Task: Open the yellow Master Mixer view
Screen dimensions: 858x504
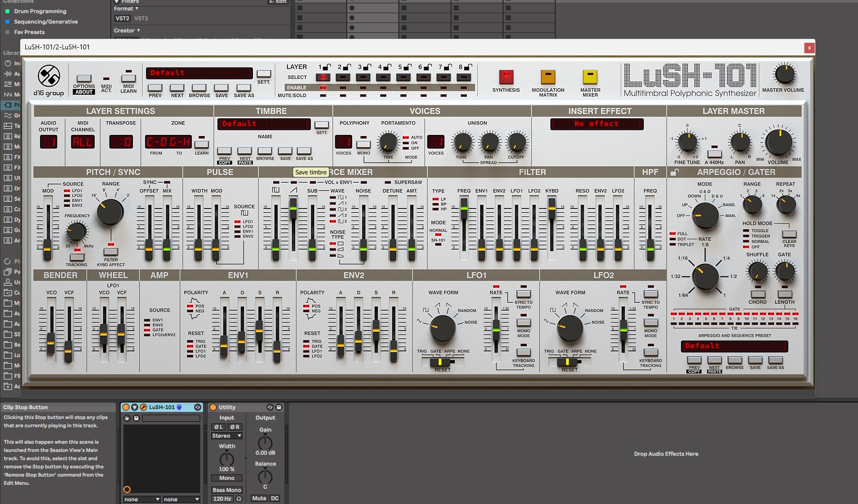Action: (590, 77)
